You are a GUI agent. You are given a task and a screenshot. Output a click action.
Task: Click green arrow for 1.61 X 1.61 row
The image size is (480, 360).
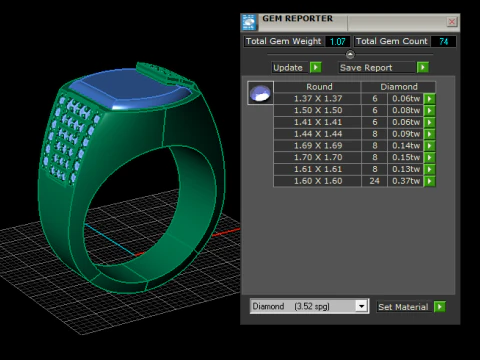(x=430, y=170)
